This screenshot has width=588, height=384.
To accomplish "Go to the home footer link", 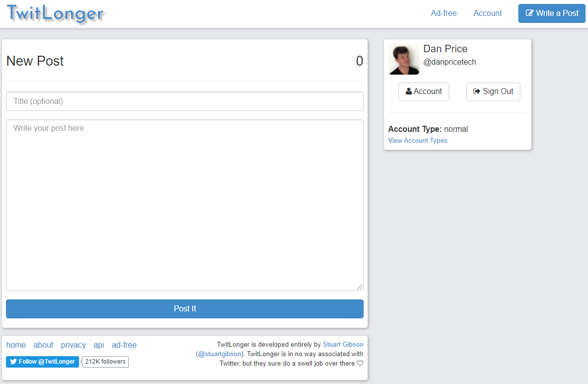I will (16, 345).
